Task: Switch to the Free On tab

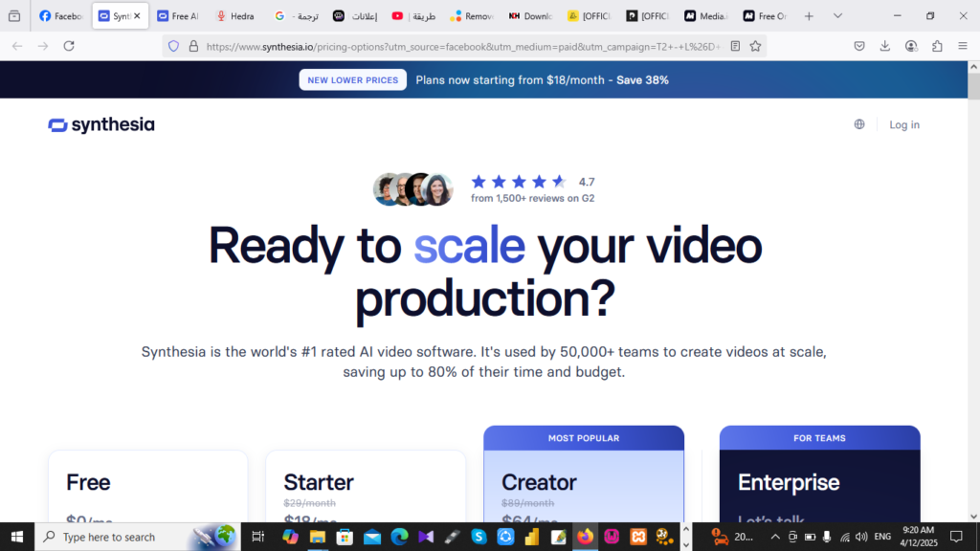Action: [x=765, y=16]
